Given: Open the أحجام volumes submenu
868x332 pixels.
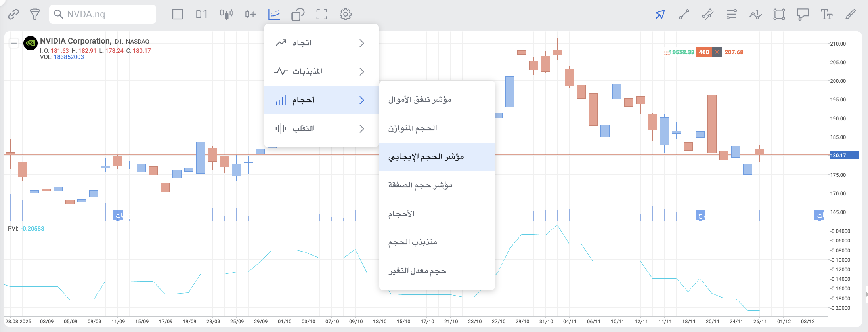Looking at the screenshot, I should (x=321, y=100).
